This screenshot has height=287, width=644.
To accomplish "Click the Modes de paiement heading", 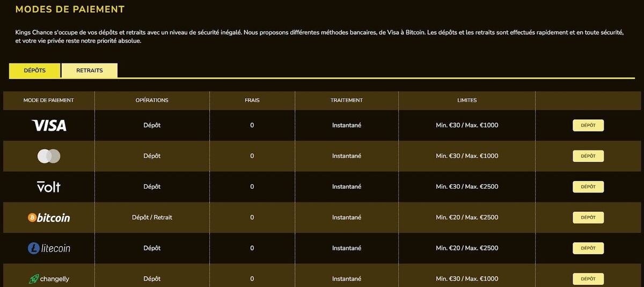I will [70, 9].
